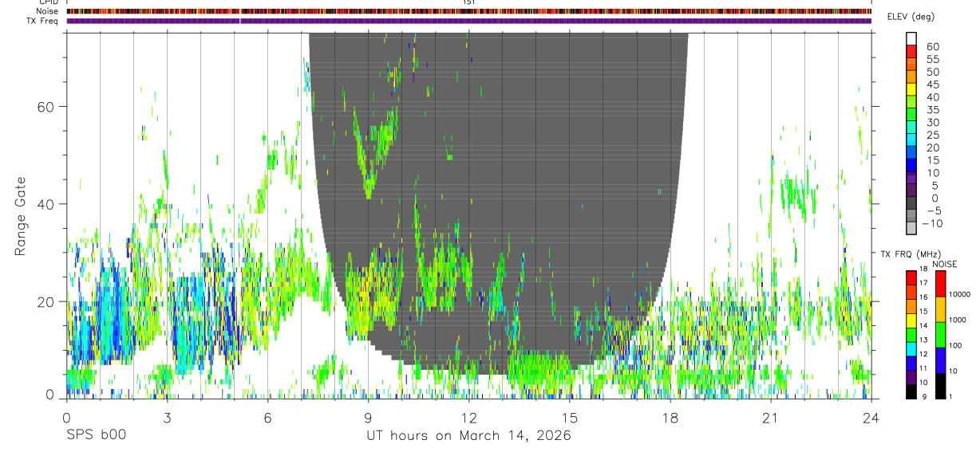Viewport: 980px width, 452px height.
Task: Click hour 15 tick label on the time axis
Action: [x=569, y=417]
